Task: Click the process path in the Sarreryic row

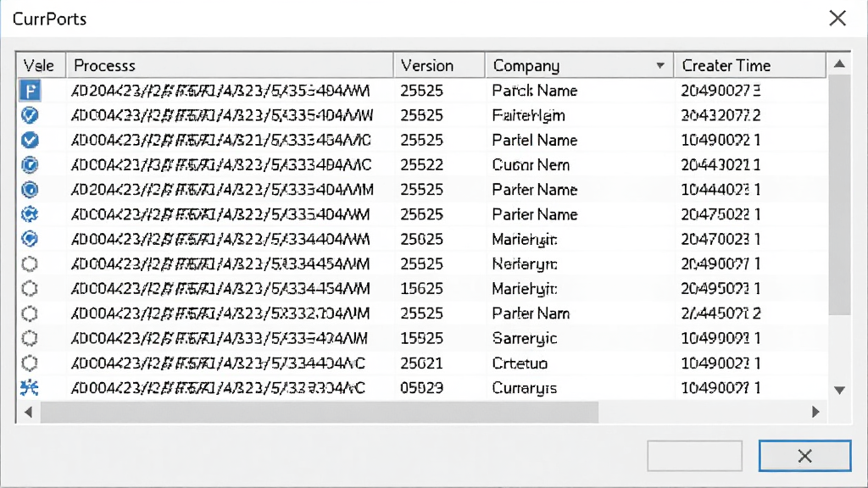Action: [220, 338]
